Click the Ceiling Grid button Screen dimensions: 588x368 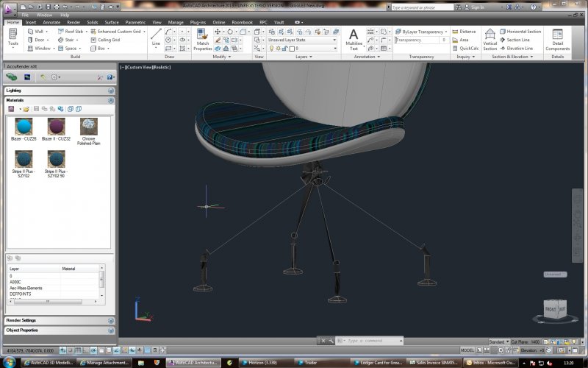pyautogui.click(x=105, y=40)
